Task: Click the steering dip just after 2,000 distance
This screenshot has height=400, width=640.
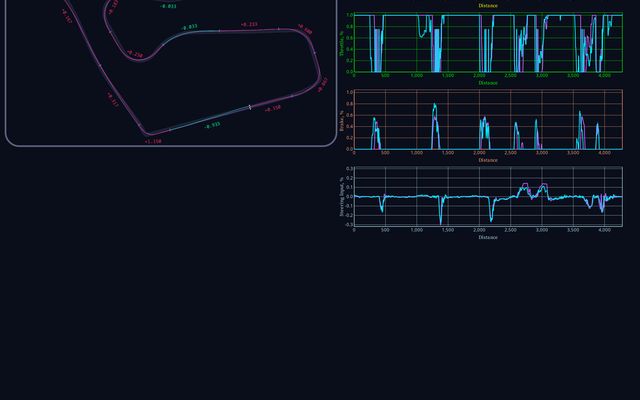Action: tap(491, 218)
